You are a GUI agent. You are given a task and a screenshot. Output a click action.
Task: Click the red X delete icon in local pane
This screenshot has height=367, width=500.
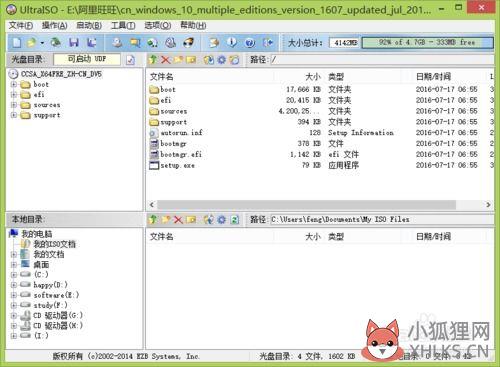tap(178, 219)
